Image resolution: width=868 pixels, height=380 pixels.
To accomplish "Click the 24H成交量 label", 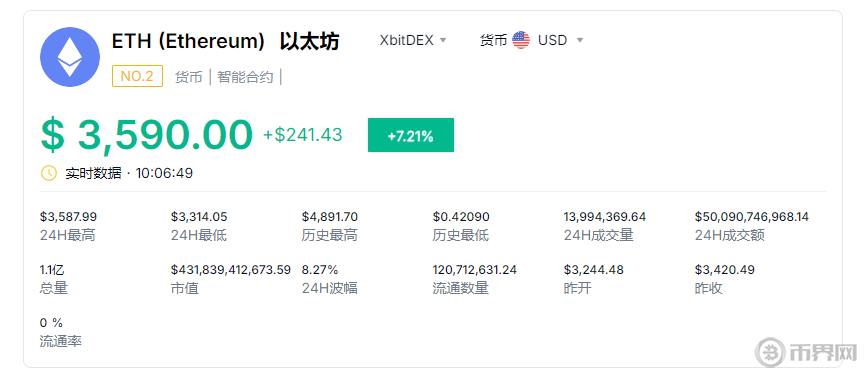I will click(598, 235).
